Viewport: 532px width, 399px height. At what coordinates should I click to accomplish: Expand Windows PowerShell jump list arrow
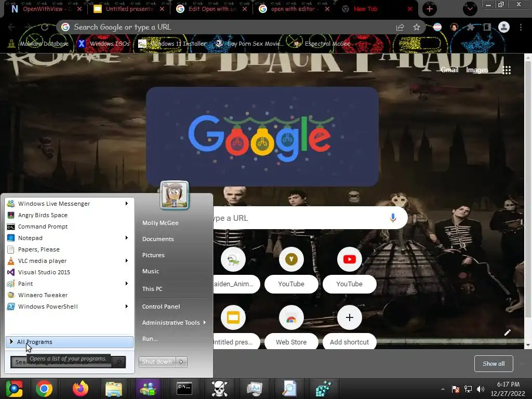(127, 307)
